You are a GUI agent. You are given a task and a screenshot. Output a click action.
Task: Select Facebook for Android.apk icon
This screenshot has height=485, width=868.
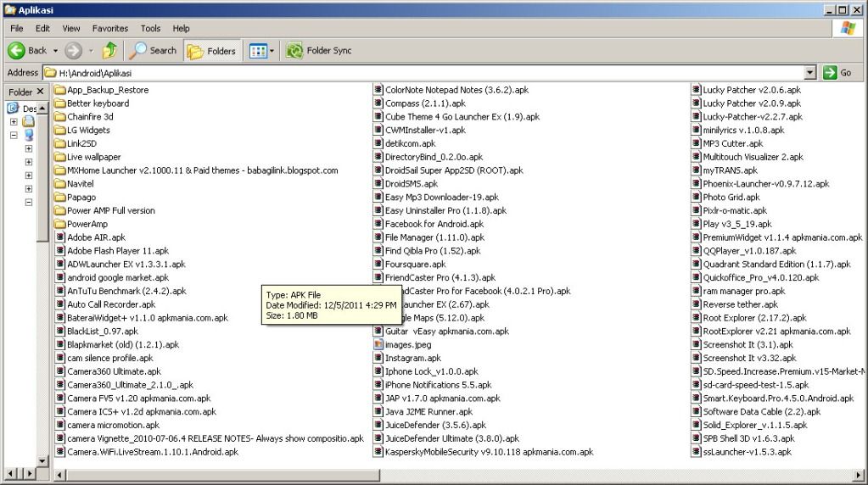378,224
